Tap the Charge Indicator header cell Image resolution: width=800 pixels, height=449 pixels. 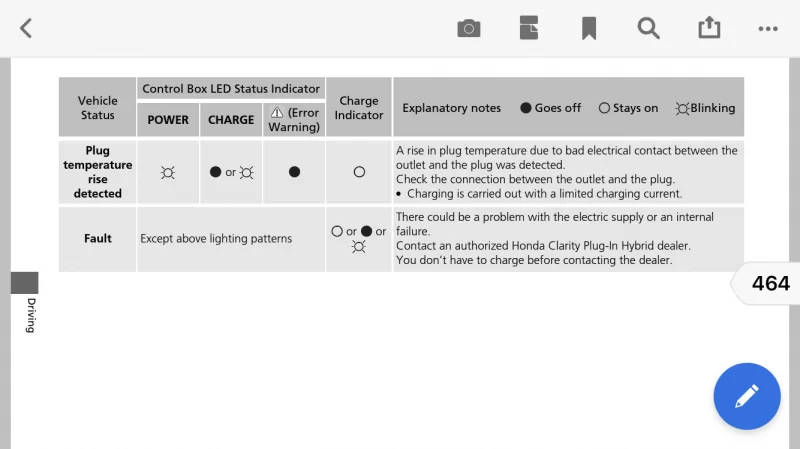pyautogui.click(x=359, y=108)
